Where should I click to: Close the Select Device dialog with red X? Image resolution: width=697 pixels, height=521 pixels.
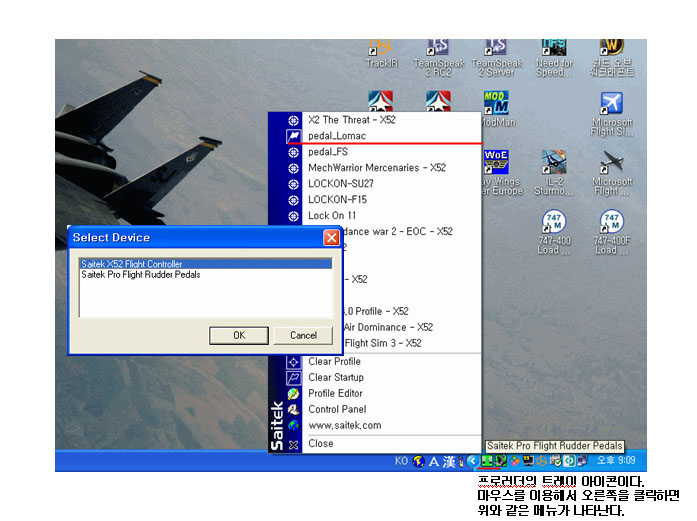[332, 238]
